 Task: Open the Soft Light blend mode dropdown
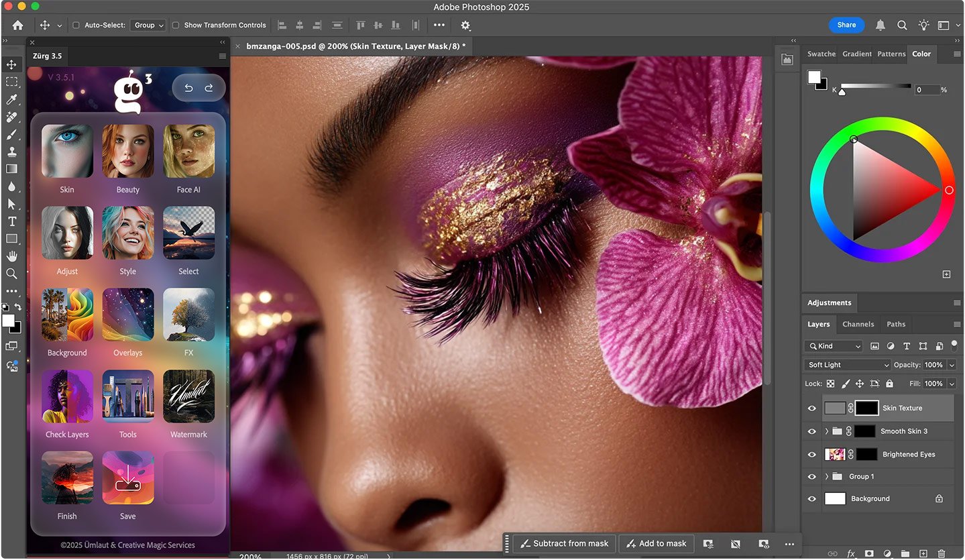[846, 365]
